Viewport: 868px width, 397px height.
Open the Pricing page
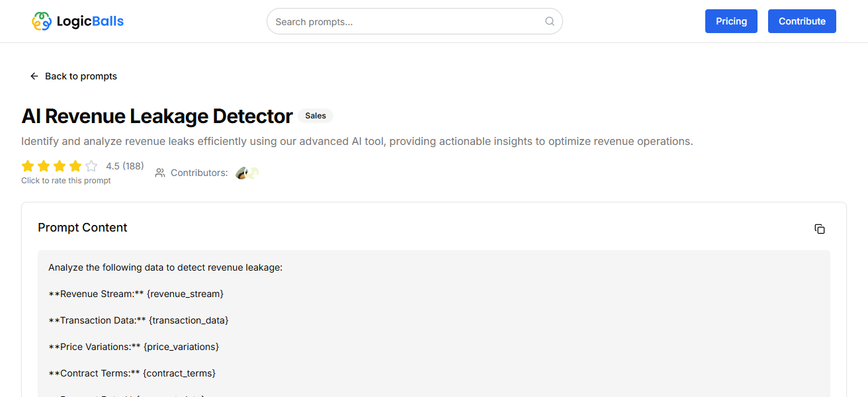[x=731, y=21]
